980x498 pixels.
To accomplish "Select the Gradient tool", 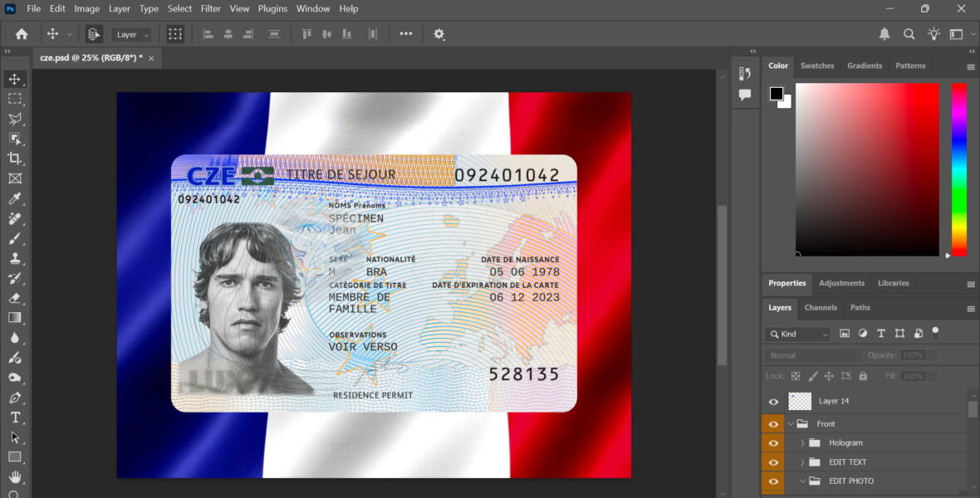I will pyautogui.click(x=15, y=318).
